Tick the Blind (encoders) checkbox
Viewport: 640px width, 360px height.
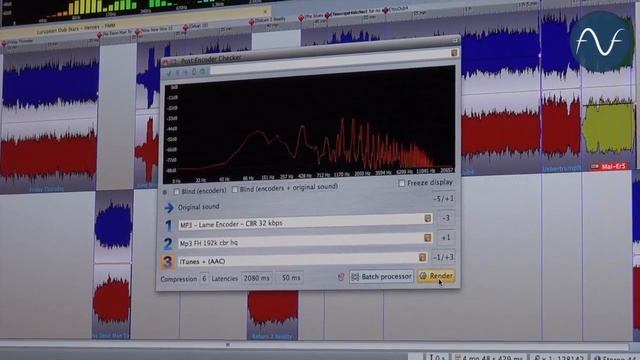click(176, 191)
